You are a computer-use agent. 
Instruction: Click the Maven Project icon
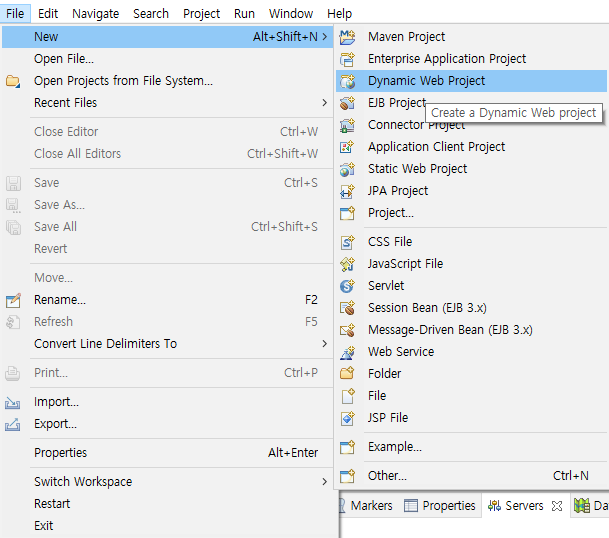tap(347, 37)
